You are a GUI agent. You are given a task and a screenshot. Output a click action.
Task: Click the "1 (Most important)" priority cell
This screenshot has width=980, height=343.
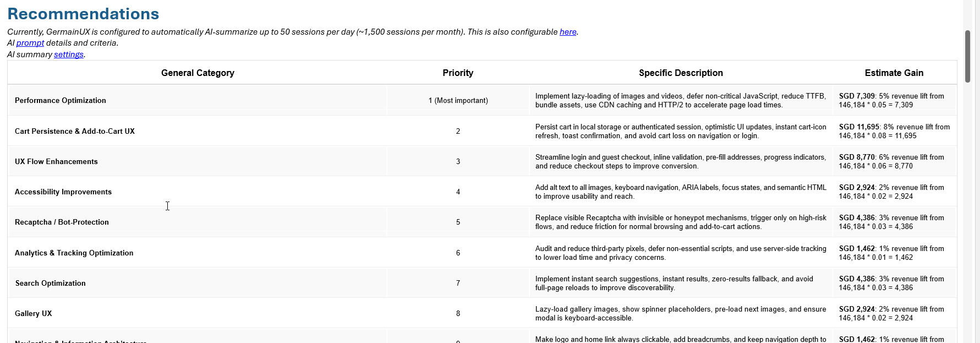(458, 100)
